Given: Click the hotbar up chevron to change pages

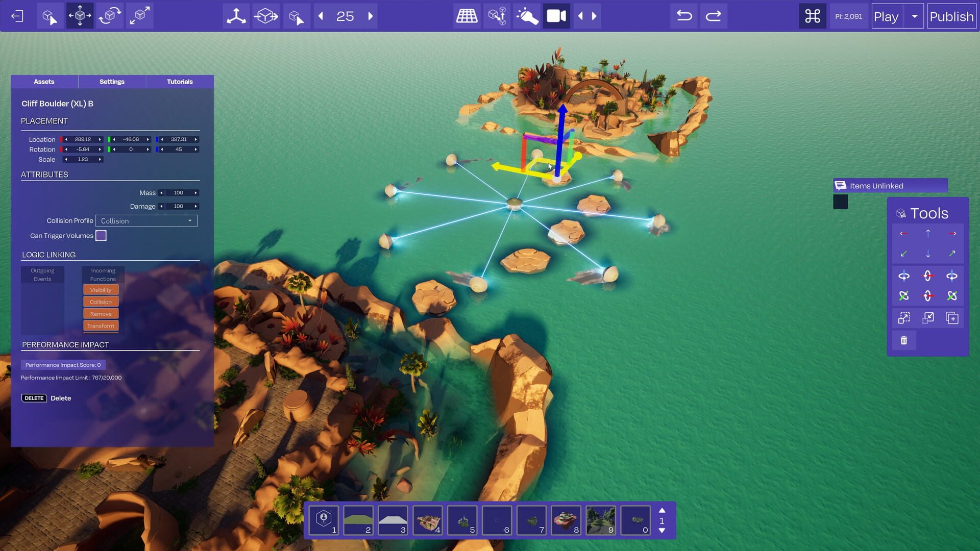Looking at the screenshot, I should click(662, 511).
